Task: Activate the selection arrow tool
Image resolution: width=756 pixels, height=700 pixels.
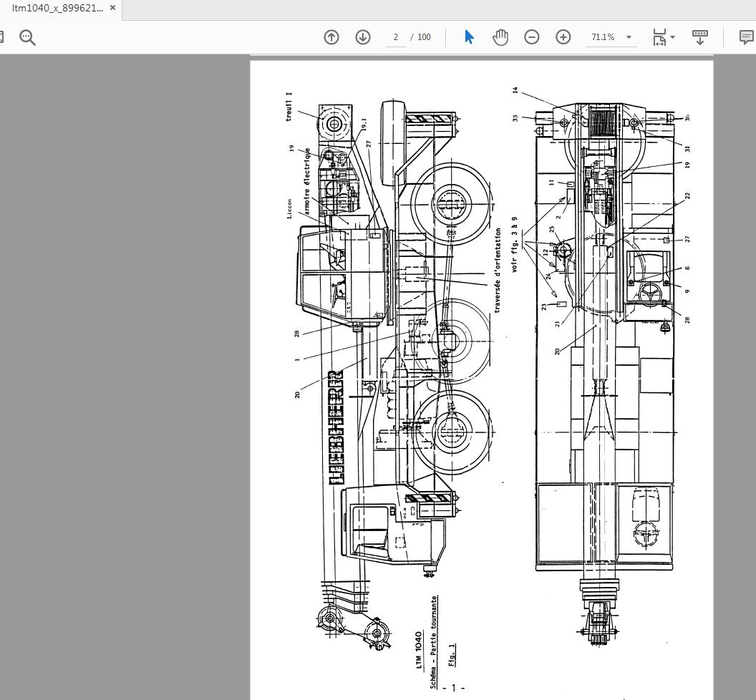Action: click(x=469, y=37)
